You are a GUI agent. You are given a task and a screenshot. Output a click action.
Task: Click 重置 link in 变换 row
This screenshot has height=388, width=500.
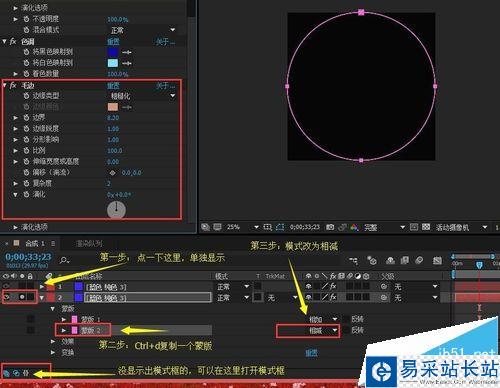[x=311, y=353]
